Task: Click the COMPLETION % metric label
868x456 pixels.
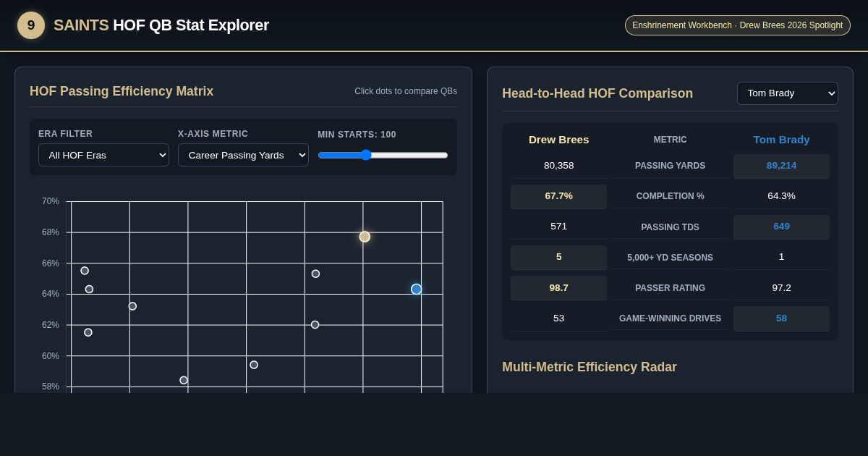Action: [670, 196]
